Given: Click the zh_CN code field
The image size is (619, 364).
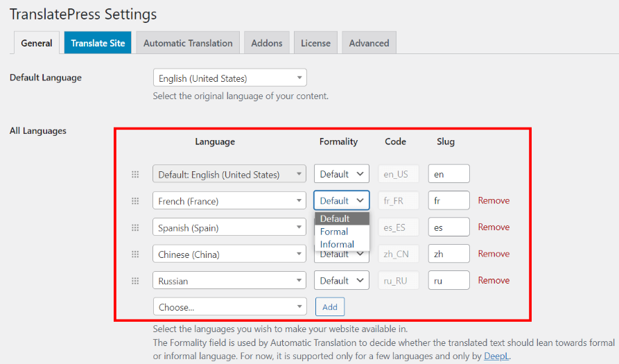Looking at the screenshot, I should tap(399, 254).
